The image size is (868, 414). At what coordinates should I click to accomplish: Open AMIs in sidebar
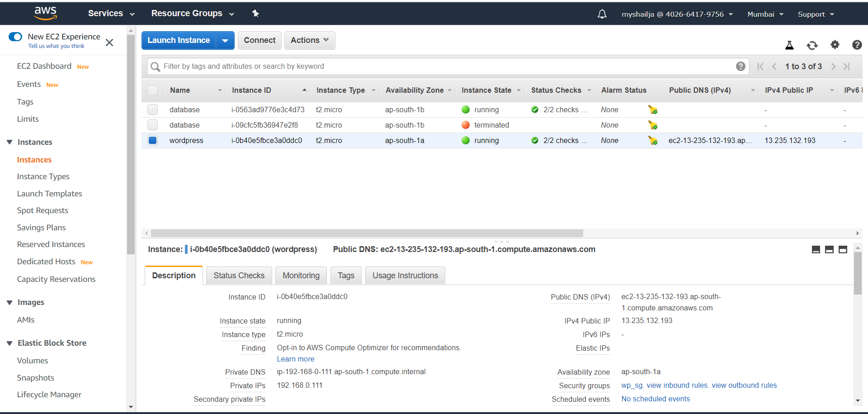click(x=26, y=320)
